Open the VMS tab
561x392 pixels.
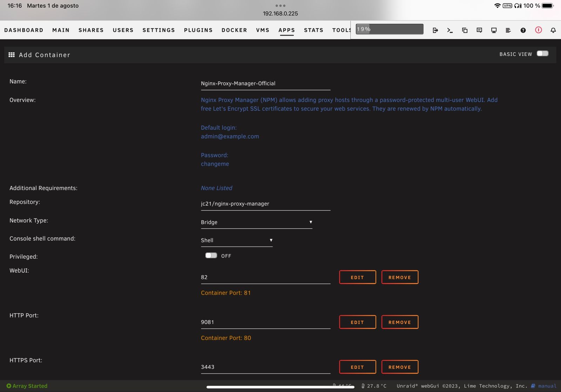pyautogui.click(x=263, y=30)
